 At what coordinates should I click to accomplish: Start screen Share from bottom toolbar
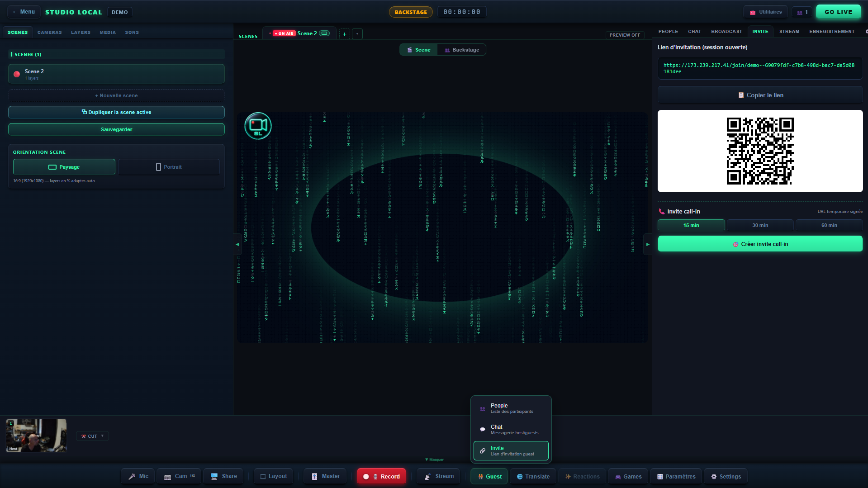pyautogui.click(x=223, y=476)
